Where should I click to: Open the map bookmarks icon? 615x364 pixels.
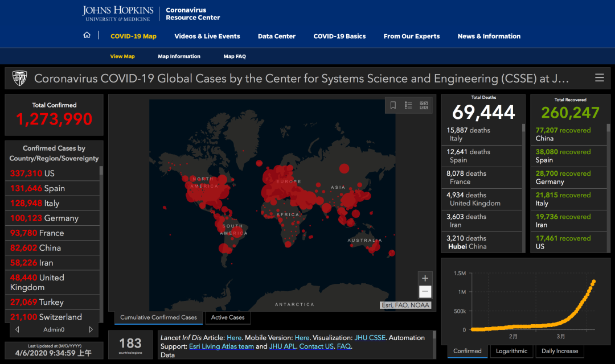click(393, 105)
